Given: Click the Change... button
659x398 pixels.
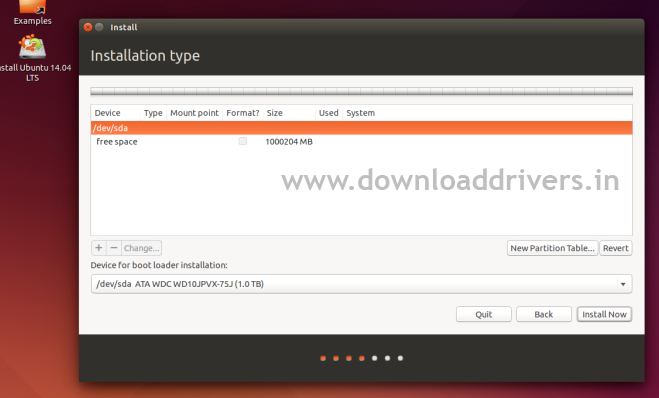Looking at the screenshot, I should click(x=142, y=248).
